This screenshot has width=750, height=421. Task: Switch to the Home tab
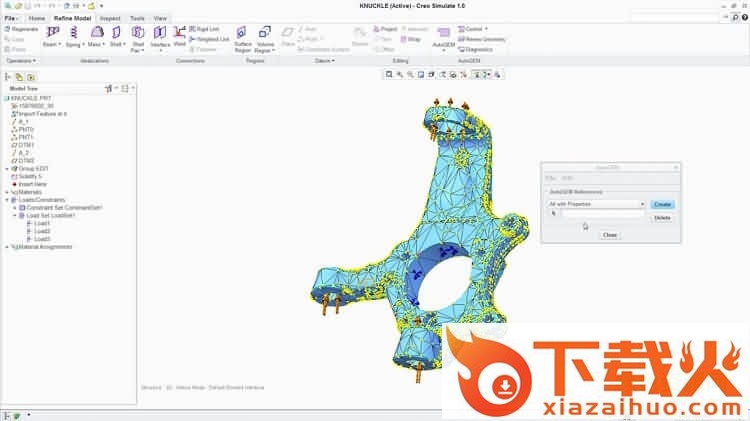click(x=37, y=18)
